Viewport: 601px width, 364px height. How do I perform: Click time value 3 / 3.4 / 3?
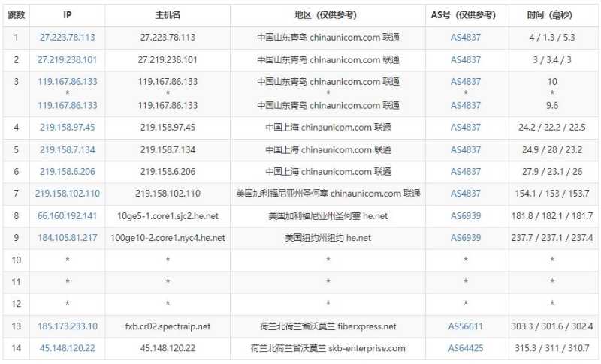[x=552, y=60]
